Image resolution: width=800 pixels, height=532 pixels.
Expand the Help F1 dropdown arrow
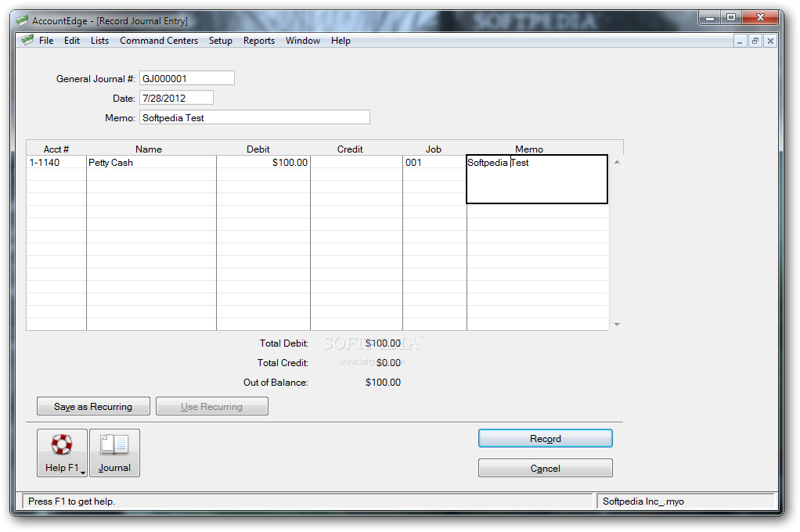83,473
